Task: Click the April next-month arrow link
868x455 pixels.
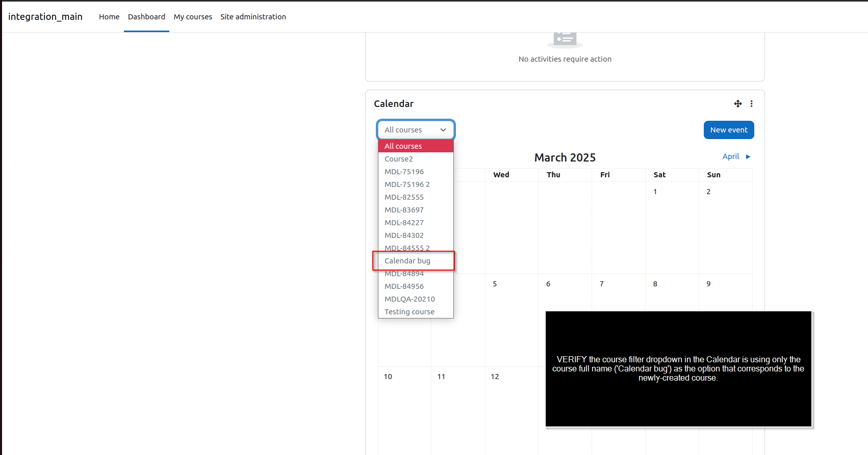Action: coord(736,156)
